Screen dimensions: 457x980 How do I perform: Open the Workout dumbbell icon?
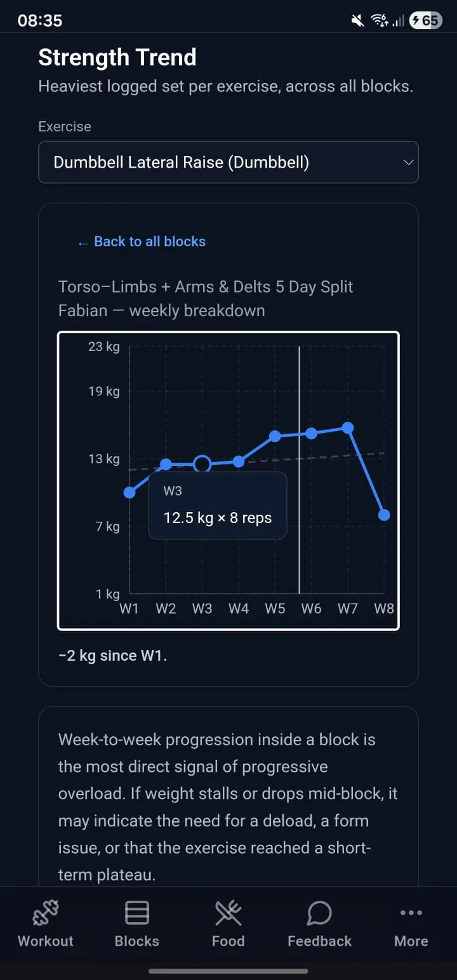[46, 913]
